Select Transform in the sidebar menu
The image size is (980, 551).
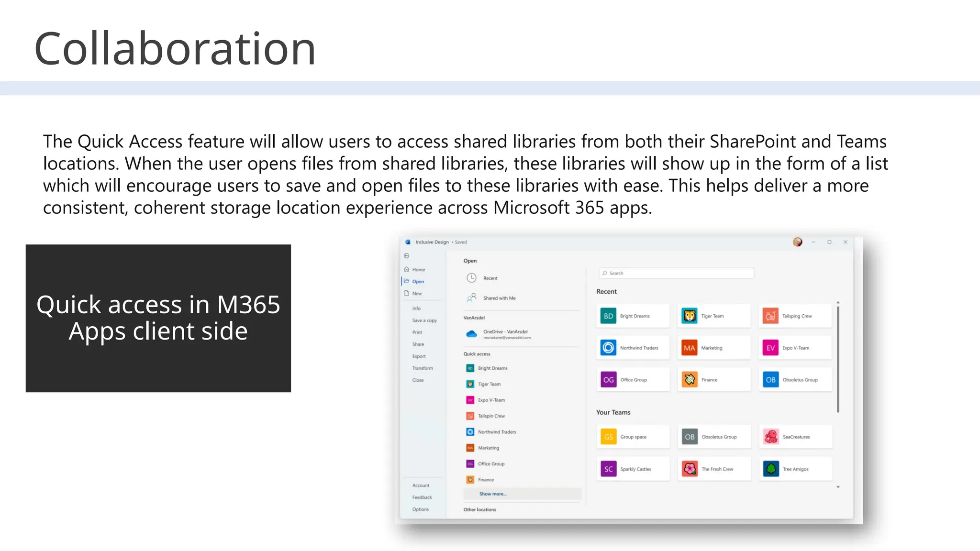click(423, 368)
